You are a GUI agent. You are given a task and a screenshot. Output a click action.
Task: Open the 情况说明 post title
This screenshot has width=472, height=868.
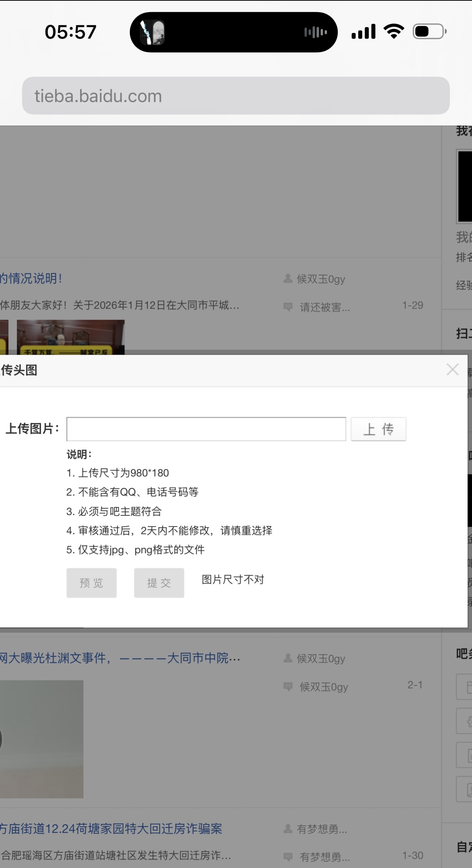tap(31, 279)
